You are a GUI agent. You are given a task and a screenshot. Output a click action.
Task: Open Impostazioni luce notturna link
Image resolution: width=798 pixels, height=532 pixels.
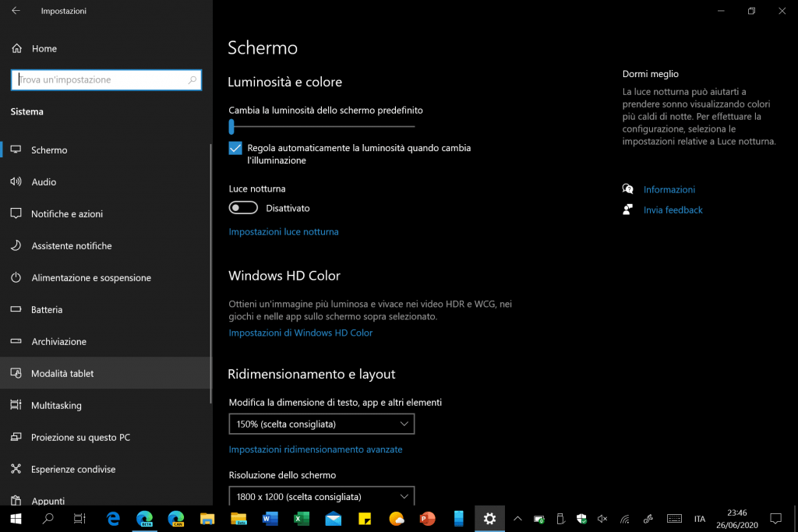(284, 231)
